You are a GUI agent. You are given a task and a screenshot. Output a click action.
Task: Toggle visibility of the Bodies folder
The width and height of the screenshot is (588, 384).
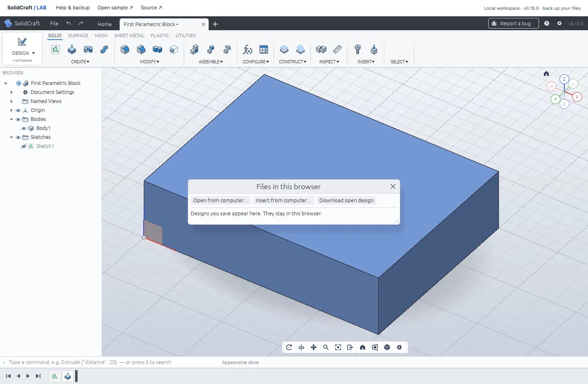pyautogui.click(x=18, y=119)
